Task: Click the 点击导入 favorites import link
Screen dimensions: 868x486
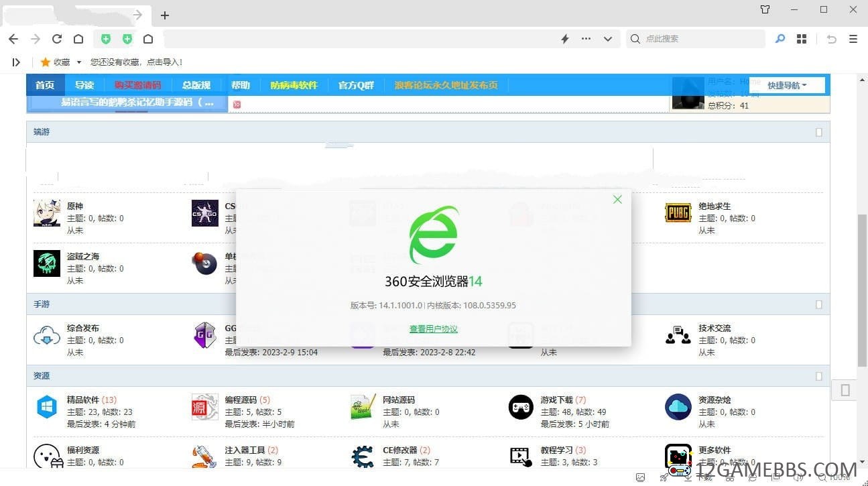Action: [x=164, y=62]
